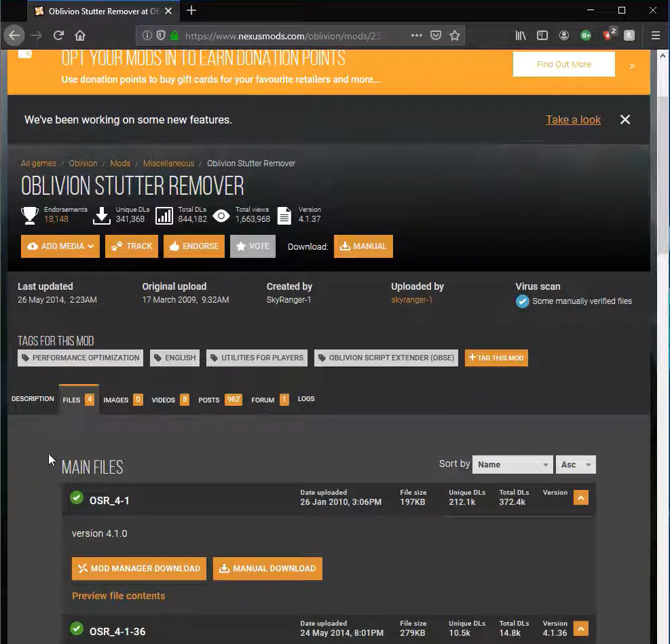
Task: Open the page actions three-dots menu
Action: click(417, 35)
